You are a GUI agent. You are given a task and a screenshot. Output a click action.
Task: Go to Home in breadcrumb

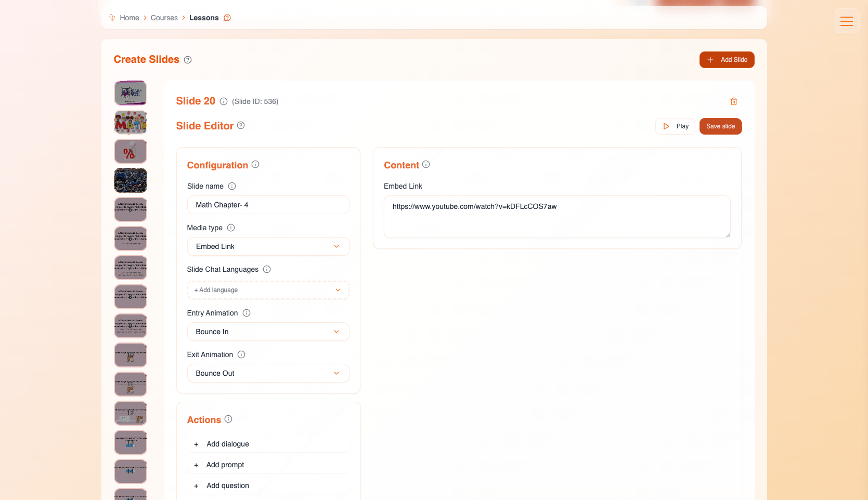[129, 18]
